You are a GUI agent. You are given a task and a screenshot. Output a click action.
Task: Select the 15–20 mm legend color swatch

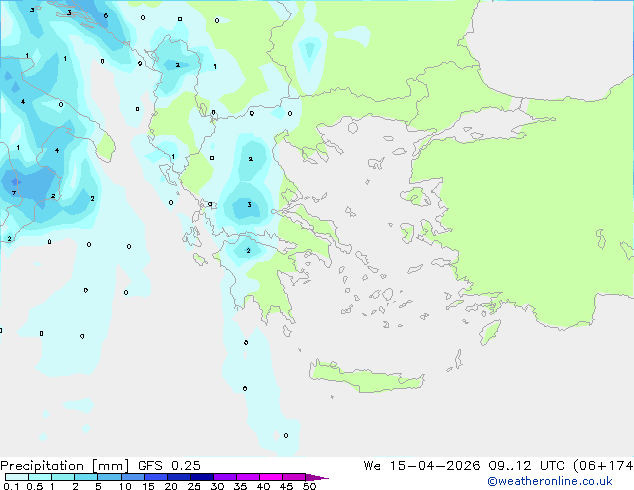[x=156, y=477]
